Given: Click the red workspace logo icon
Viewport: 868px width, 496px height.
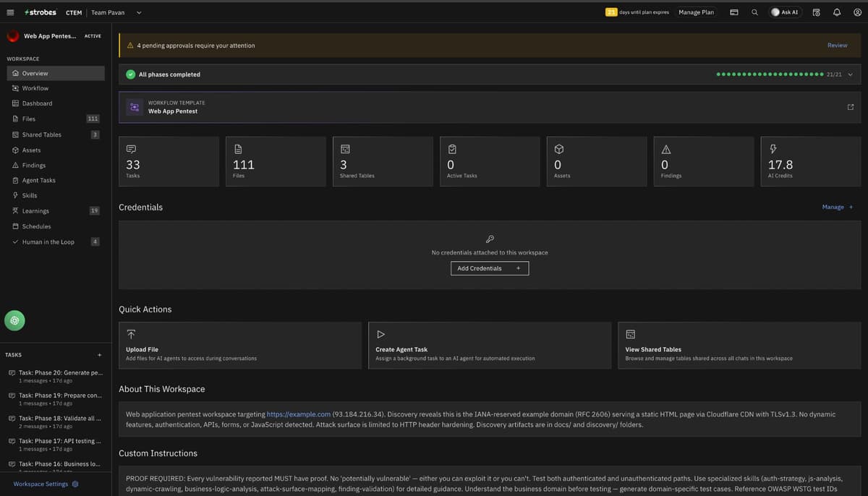Looking at the screenshot, I should click(x=12, y=35).
